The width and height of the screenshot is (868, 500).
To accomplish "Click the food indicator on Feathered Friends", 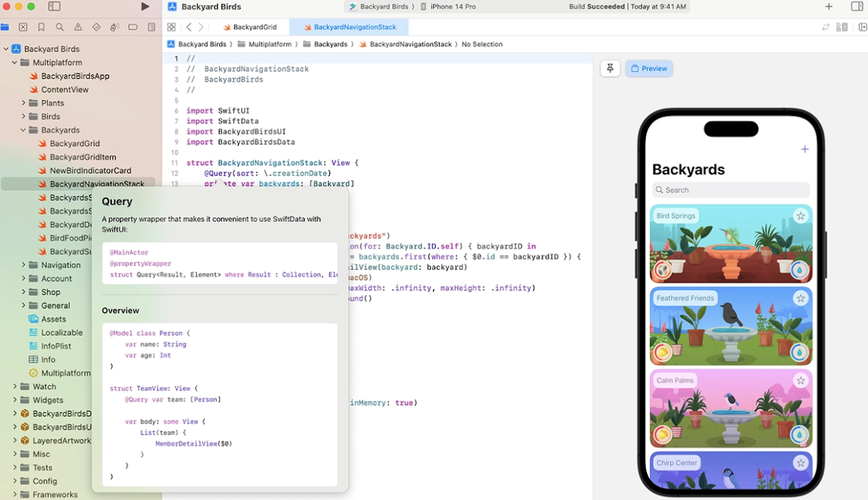I will [662, 352].
